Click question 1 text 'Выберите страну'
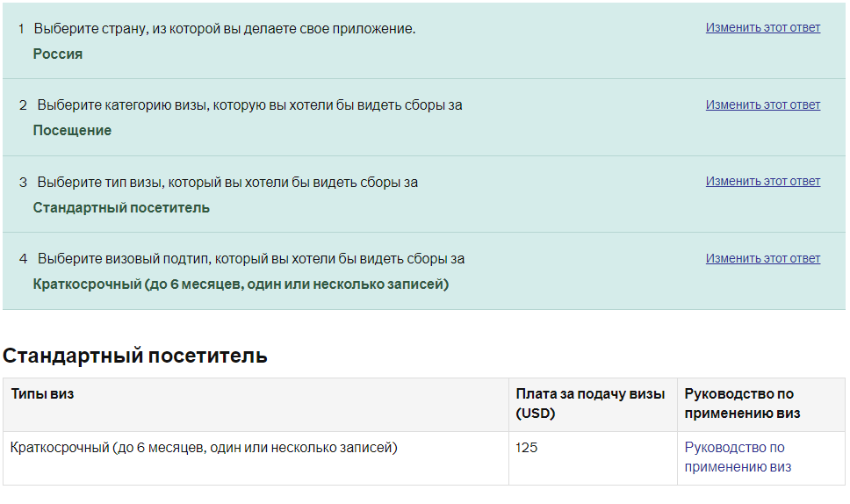The height and width of the screenshot is (504, 850). pyautogui.click(x=225, y=29)
